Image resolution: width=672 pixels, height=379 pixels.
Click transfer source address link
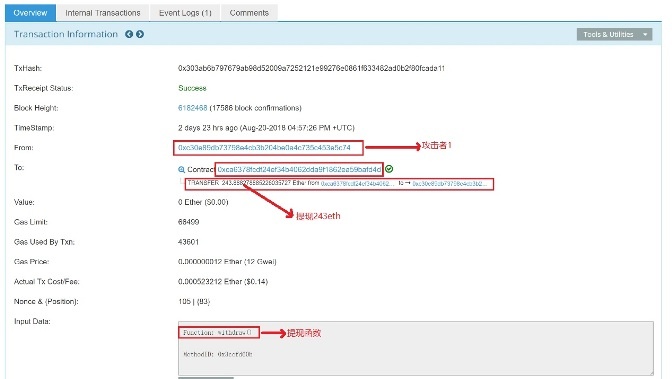pos(358,183)
